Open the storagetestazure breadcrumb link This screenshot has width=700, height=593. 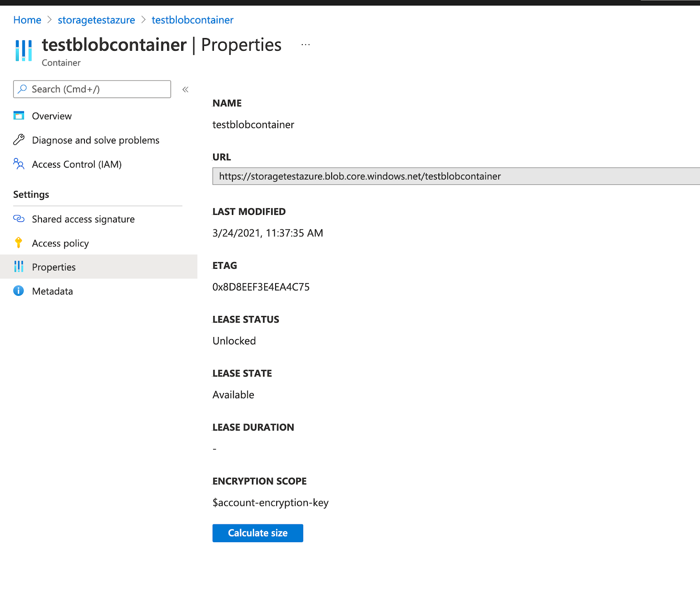[96, 20]
